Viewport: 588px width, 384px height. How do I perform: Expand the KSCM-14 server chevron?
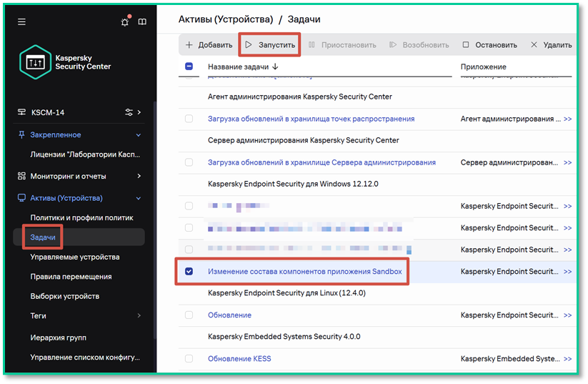coord(139,112)
